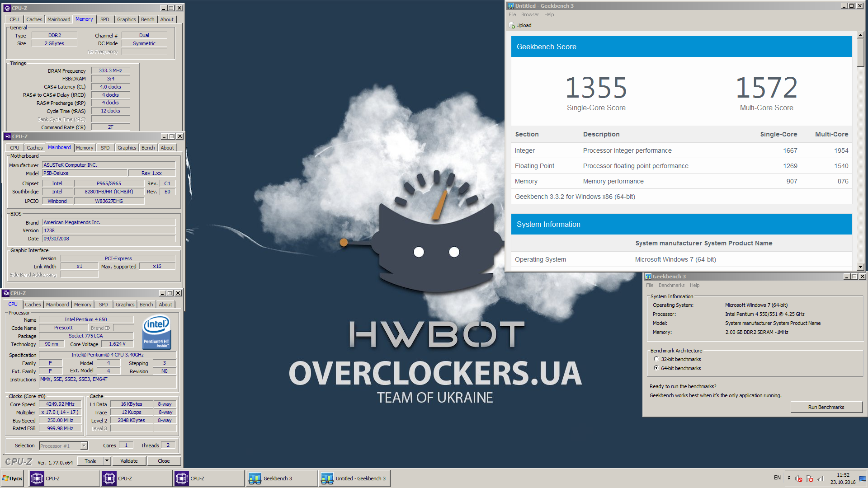Switch to Bench tab in bottom CPU-Z window
Screen dimensions: 868x488
coord(146,305)
